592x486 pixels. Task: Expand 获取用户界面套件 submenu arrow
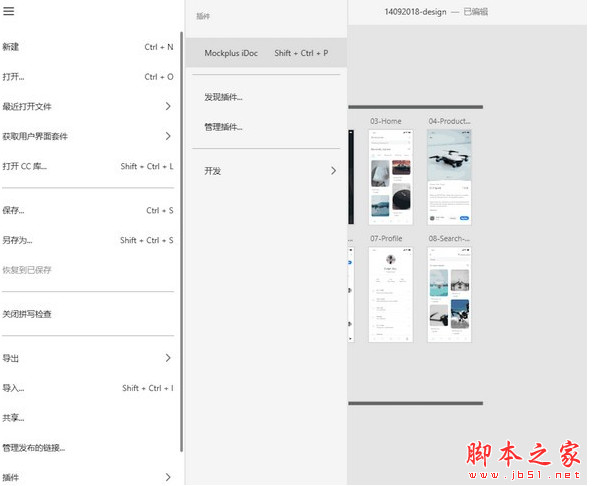coord(168,136)
